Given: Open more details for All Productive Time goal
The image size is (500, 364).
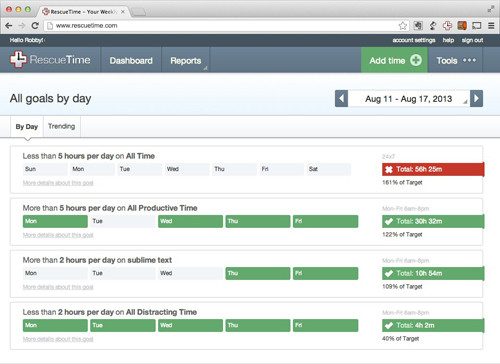Looking at the screenshot, I should pyautogui.click(x=58, y=235).
